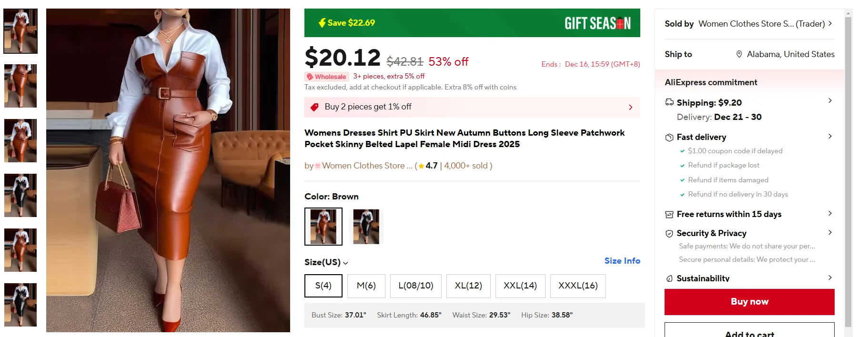This screenshot has width=868, height=337.
Task: Click the Shipping truck icon
Action: click(x=669, y=102)
